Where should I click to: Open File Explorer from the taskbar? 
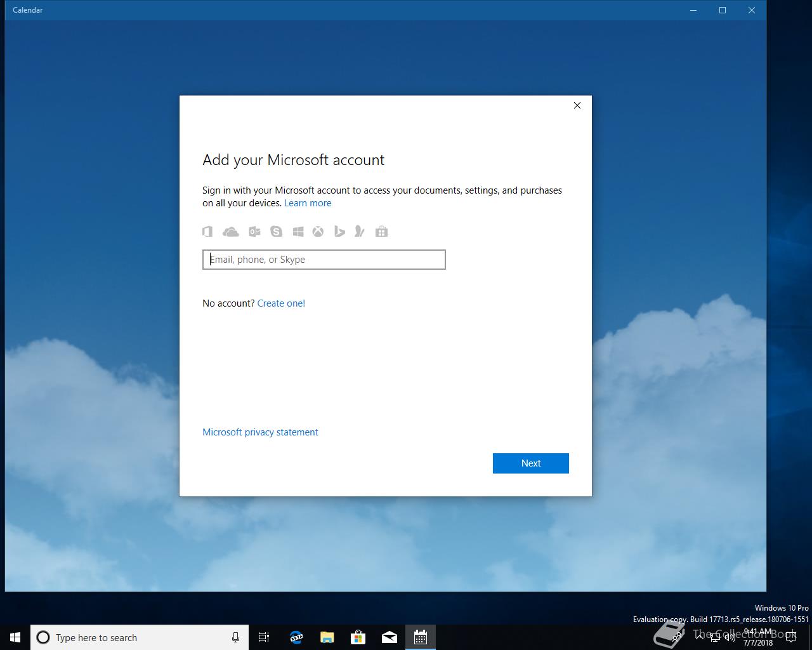click(x=327, y=637)
